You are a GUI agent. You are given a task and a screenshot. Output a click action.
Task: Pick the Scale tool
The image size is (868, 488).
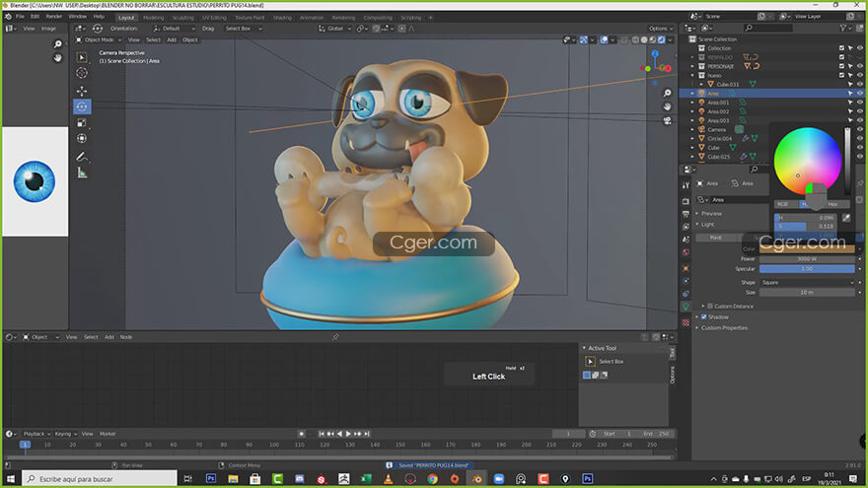tap(82, 123)
